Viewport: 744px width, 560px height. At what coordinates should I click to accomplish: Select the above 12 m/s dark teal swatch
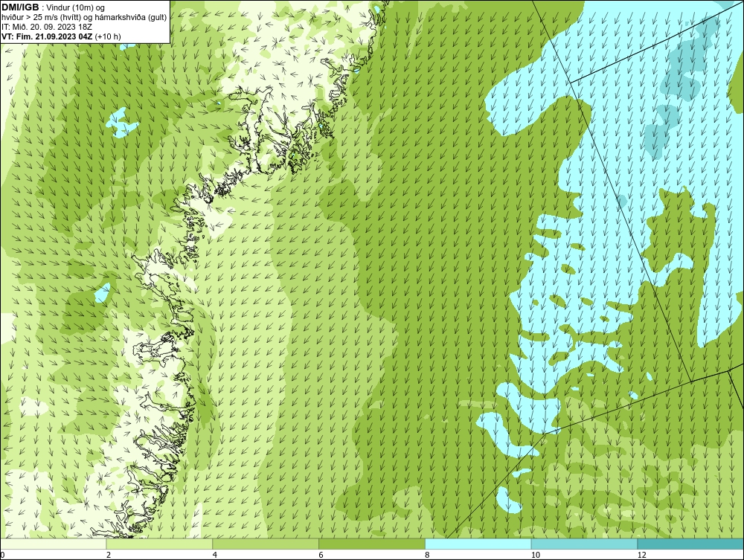coord(691,544)
